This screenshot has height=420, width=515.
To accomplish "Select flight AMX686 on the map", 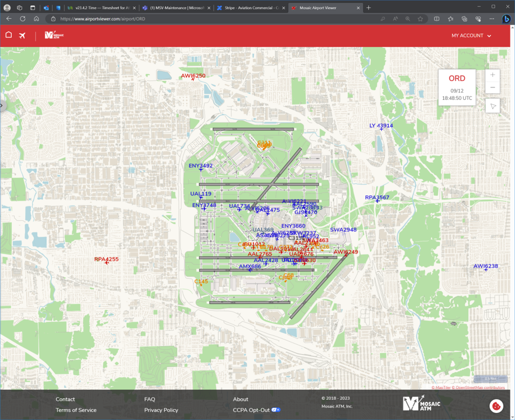I will coord(250,267).
